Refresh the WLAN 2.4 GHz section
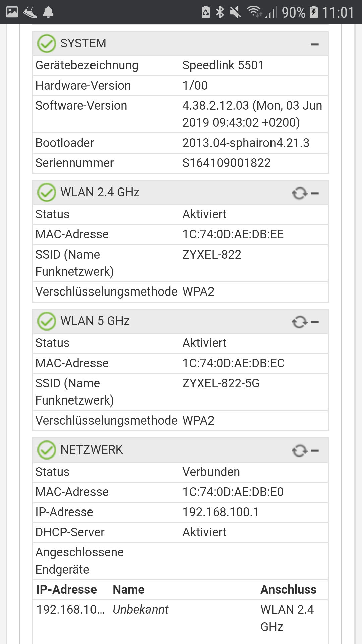362x644 pixels. pyautogui.click(x=299, y=193)
